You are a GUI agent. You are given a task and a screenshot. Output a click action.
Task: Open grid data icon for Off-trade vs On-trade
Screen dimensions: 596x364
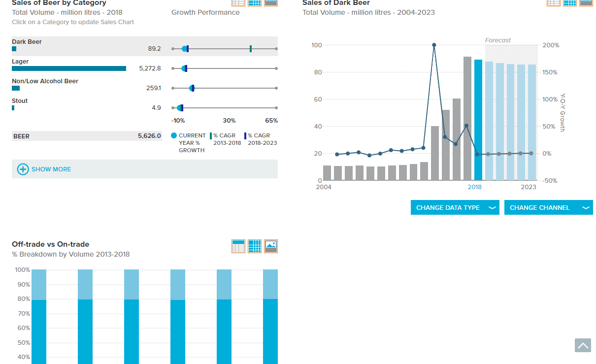click(x=255, y=246)
